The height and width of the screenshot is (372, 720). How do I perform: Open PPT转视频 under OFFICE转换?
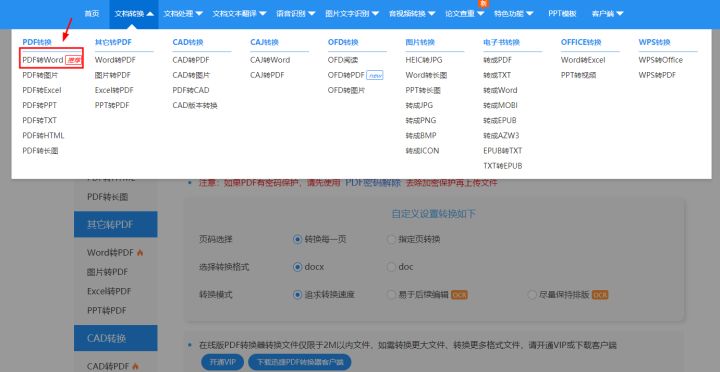pos(578,75)
